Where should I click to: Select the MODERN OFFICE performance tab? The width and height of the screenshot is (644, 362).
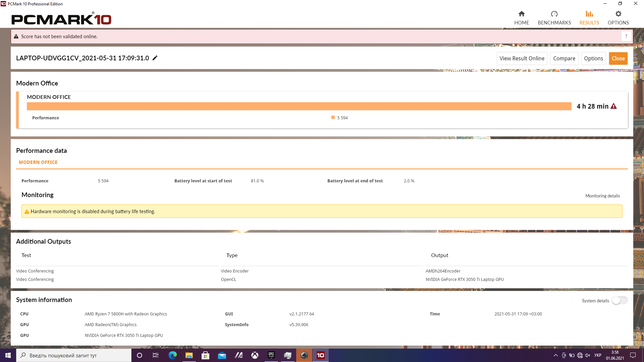[x=38, y=162]
